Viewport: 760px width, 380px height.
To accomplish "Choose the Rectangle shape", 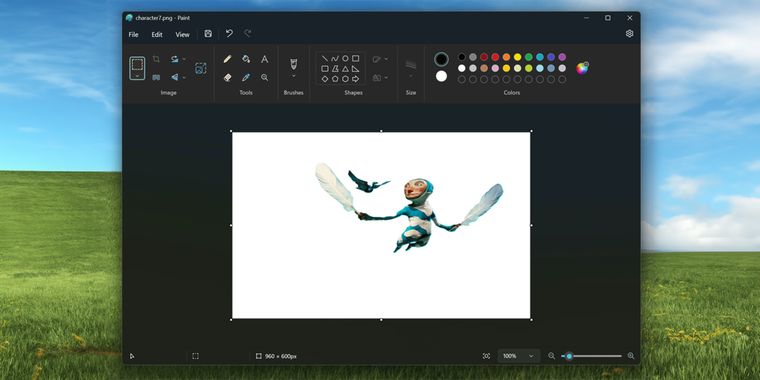I will pos(355,59).
